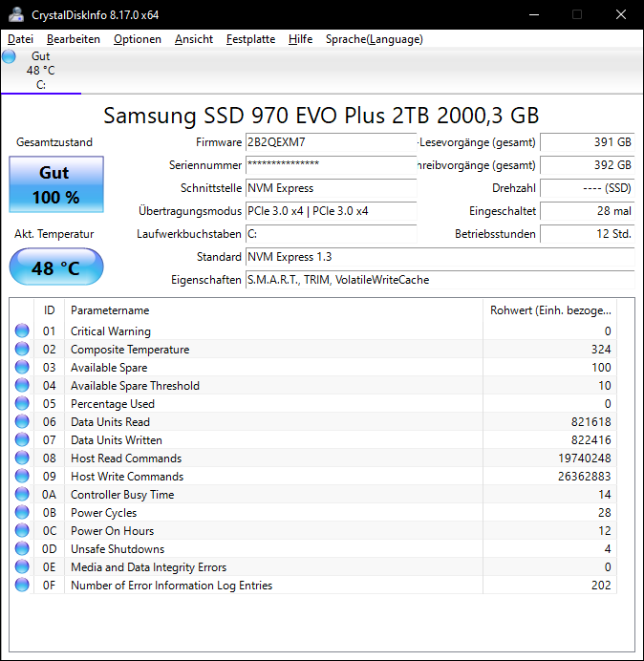The image size is (644, 661).
Task: Click the Lesevorgänge value 391 GB
Action: (587, 142)
